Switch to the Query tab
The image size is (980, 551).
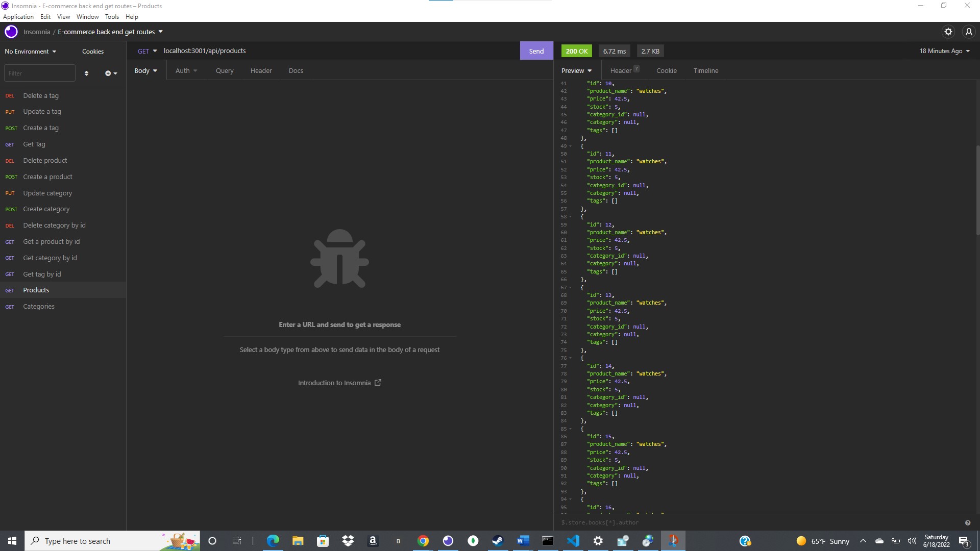coord(225,71)
